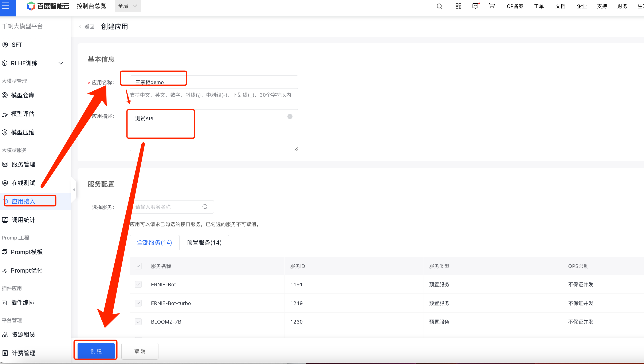
Task: Clear the application description text with X icon
Action: click(x=290, y=116)
